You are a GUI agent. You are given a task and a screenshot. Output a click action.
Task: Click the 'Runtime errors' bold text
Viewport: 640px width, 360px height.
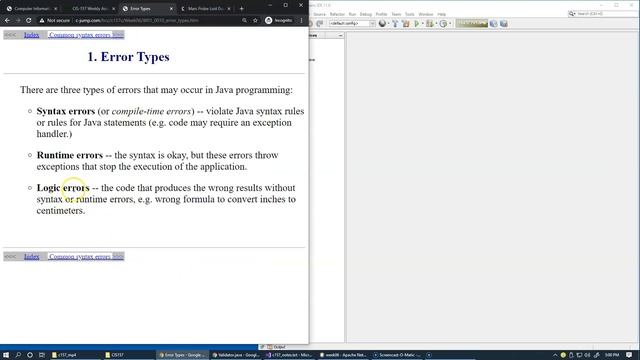pos(70,155)
